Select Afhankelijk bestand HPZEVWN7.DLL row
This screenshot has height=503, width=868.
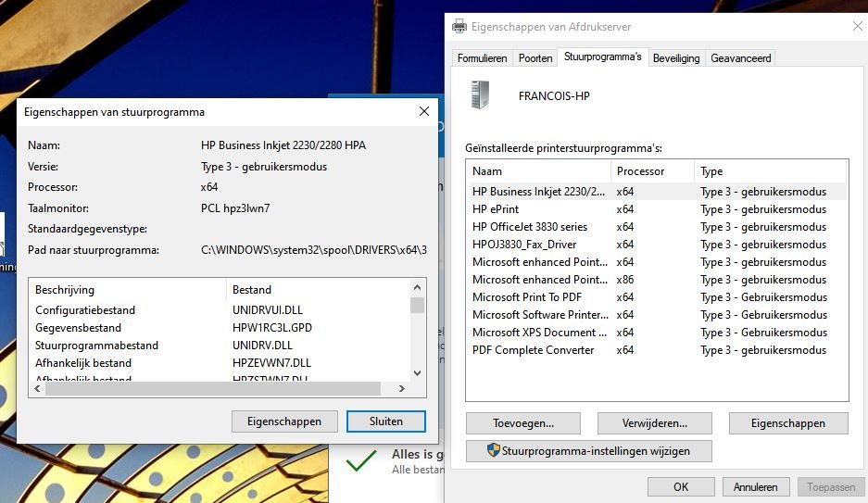[x=220, y=363]
